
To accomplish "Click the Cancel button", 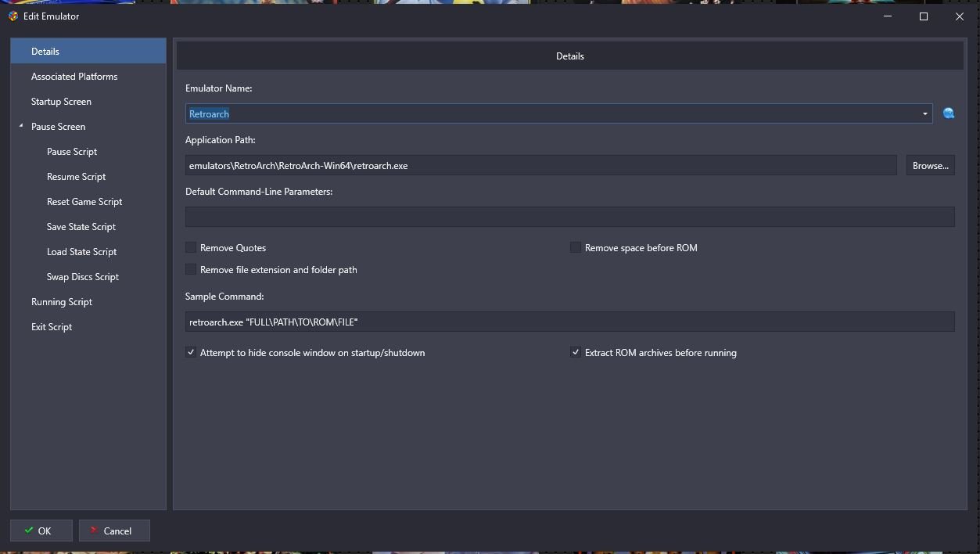I will coord(114,531).
